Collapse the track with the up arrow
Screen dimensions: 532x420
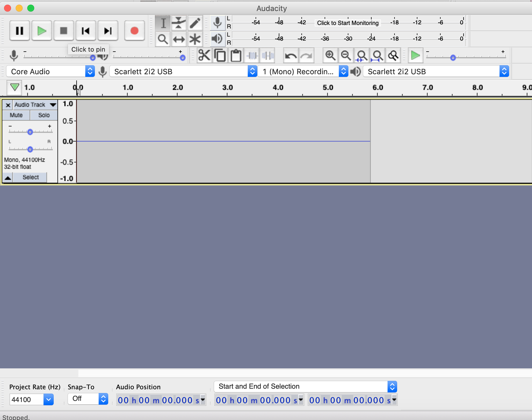click(8, 178)
